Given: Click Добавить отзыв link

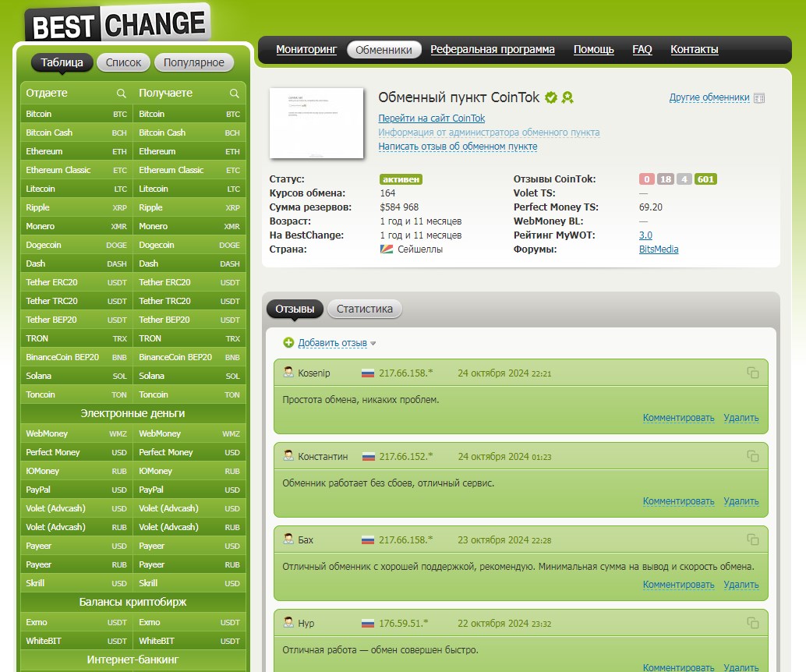Looking at the screenshot, I should [333, 343].
